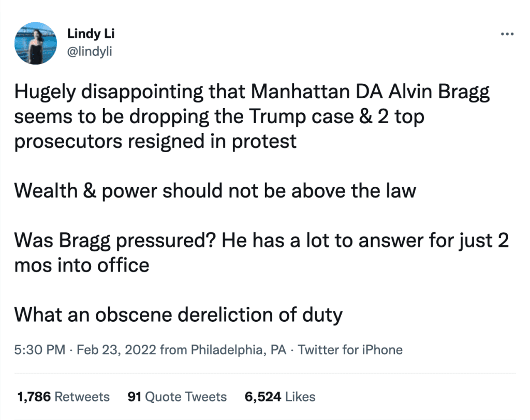Click the Feb 23, 2022 date

(116, 350)
